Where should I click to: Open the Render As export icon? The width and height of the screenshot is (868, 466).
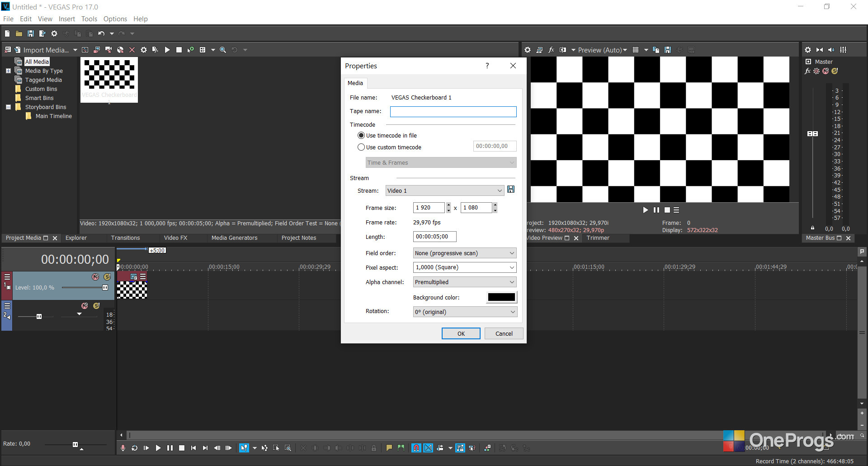click(x=42, y=33)
